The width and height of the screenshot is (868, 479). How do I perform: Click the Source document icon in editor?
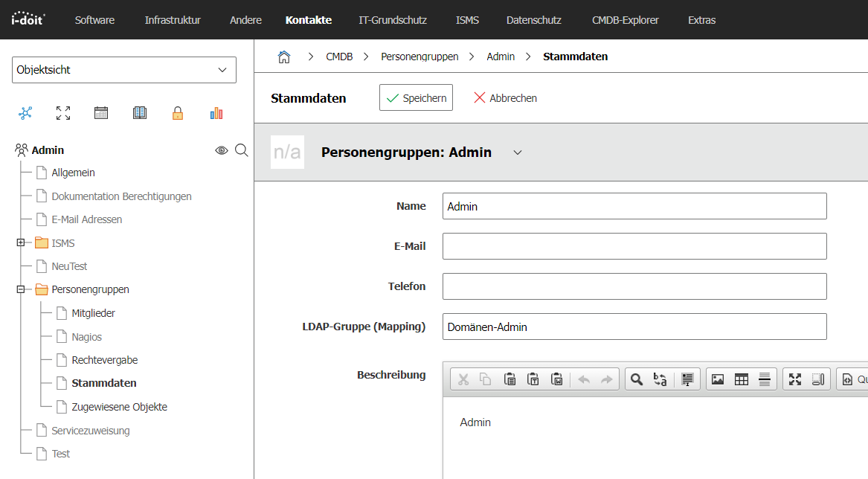(x=847, y=379)
